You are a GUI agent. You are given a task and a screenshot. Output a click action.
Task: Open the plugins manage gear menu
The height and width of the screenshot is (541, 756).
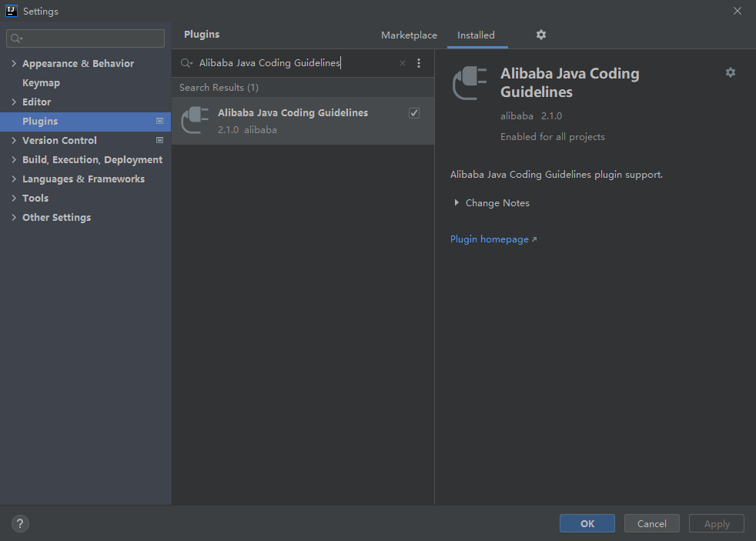click(541, 35)
